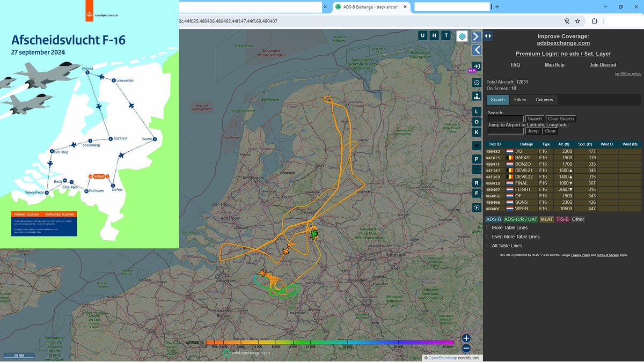The height and width of the screenshot is (362, 644).
Task: Zoom in the map with plus button
Action: tap(466, 338)
